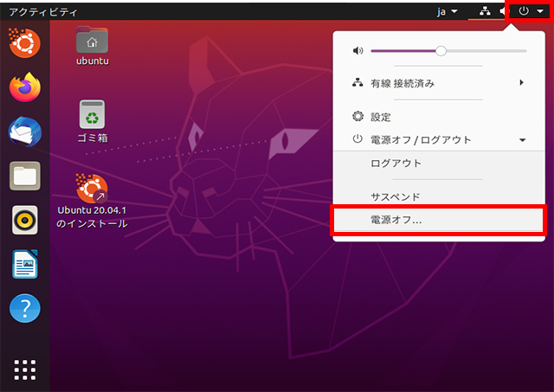
Task: Open the ja input source dropdown
Action: point(447,11)
